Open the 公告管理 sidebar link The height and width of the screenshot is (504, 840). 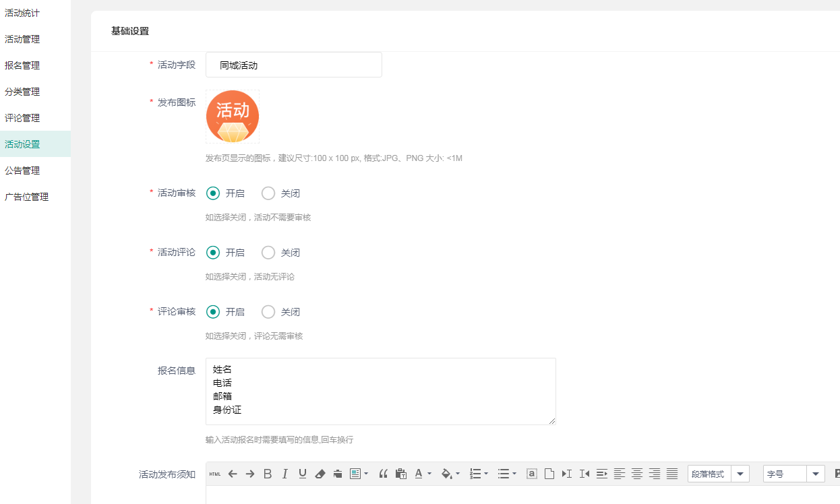click(22, 170)
